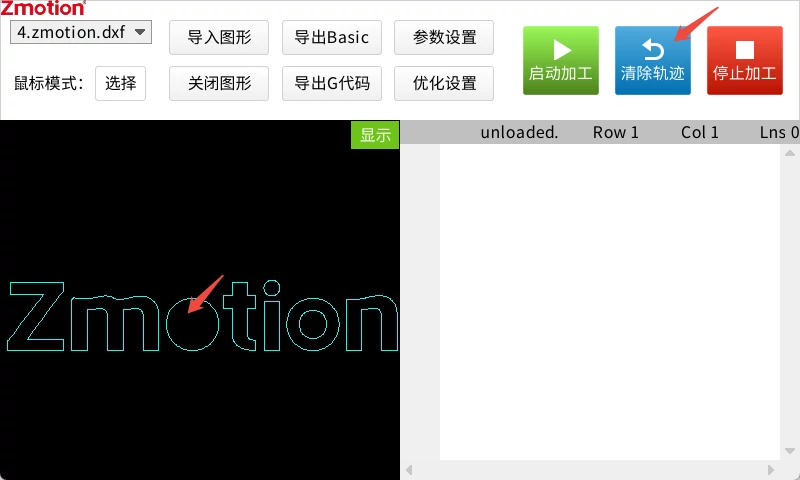This screenshot has height=480, width=800.
Task: Stop machining with red 停止加工 button
Action: pyautogui.click(x=745, y=60)
